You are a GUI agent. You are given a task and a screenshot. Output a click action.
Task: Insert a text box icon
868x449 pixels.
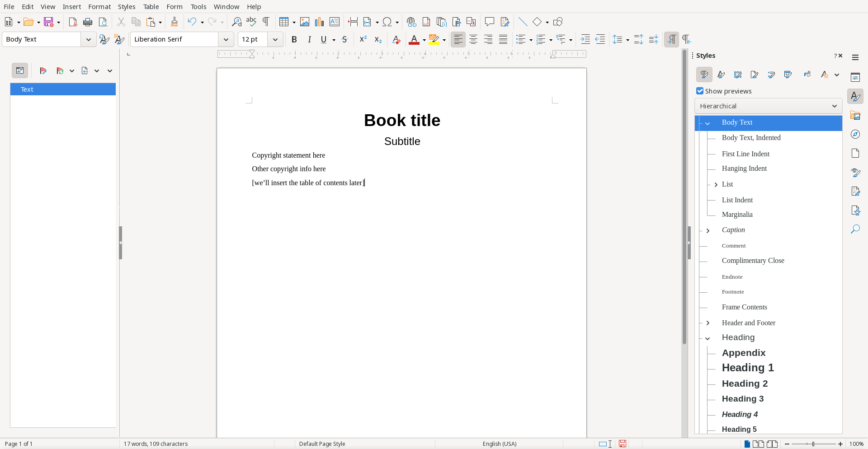335,22
